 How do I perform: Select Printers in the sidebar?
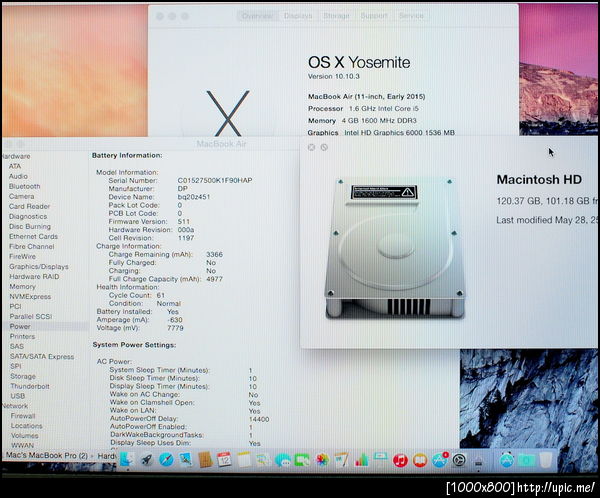(x=22, y=336)
